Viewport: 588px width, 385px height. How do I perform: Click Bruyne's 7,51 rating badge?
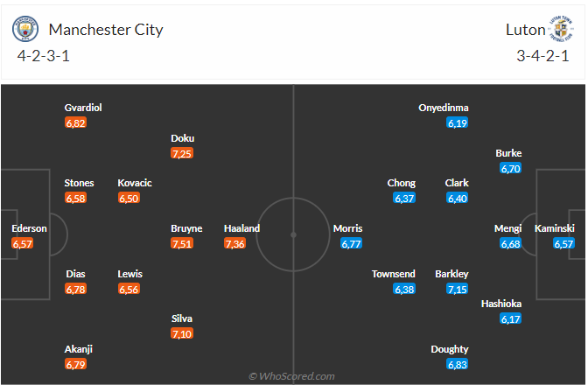[182, 244]
